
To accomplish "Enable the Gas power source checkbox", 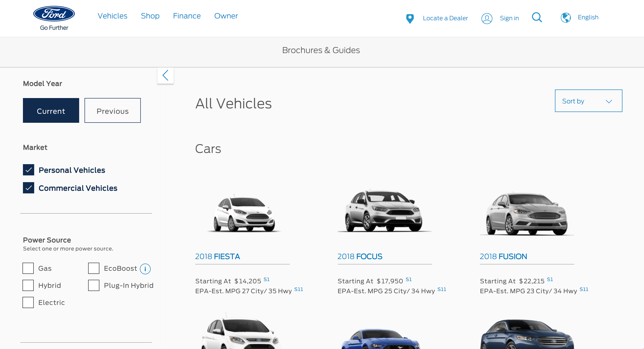I will [28, 268].
